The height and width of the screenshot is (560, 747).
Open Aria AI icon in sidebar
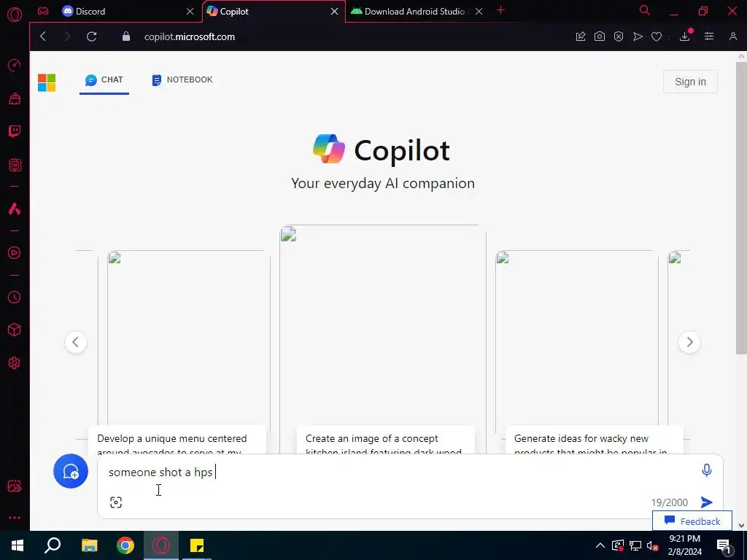(x=15, y=209)
